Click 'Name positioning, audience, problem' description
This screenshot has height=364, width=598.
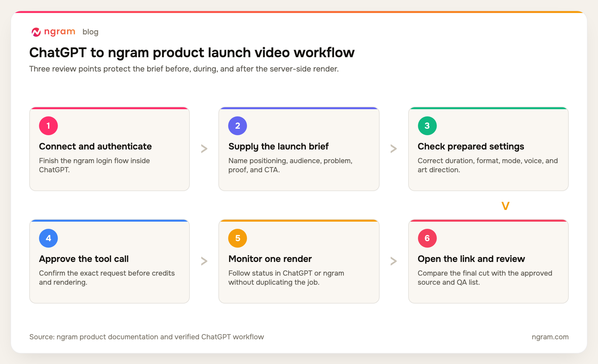(x=290, y=165)
